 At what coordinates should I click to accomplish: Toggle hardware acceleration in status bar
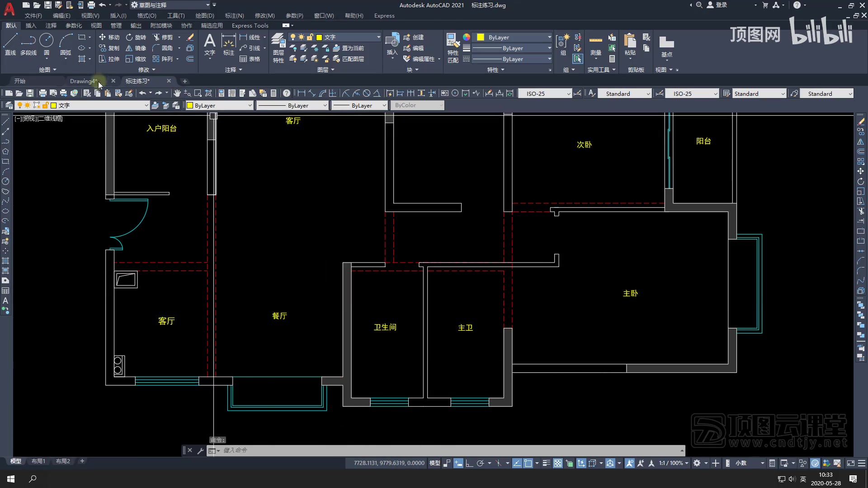[815, 463]
